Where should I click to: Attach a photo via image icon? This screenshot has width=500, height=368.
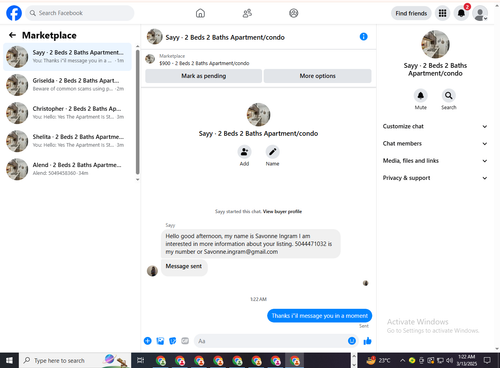[160, 341]
